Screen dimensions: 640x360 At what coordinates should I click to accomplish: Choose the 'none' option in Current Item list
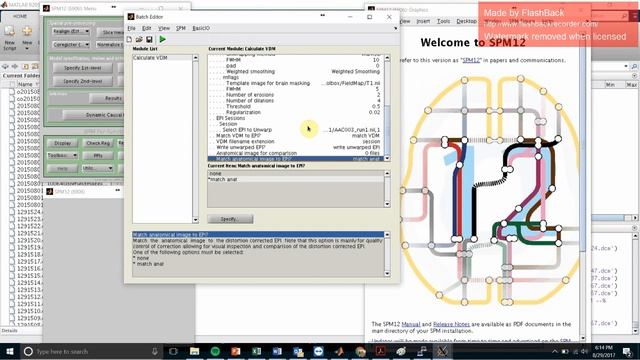point(295,173)
